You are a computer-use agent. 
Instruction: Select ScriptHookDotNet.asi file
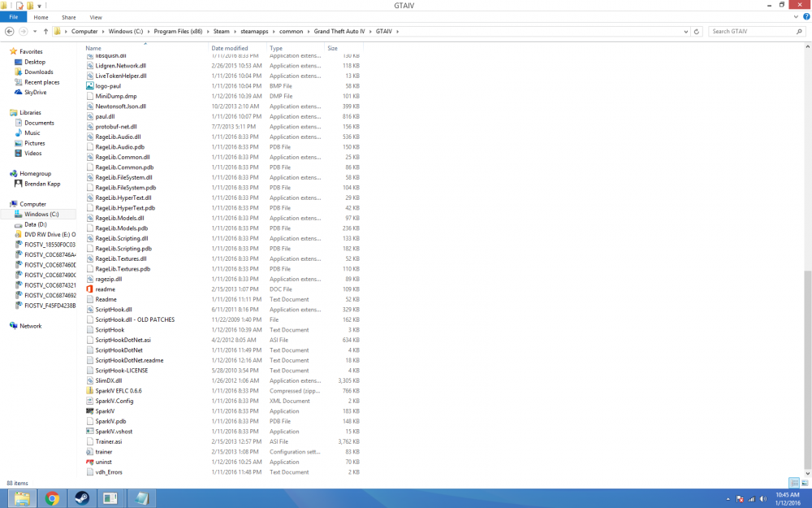point(123,340)
